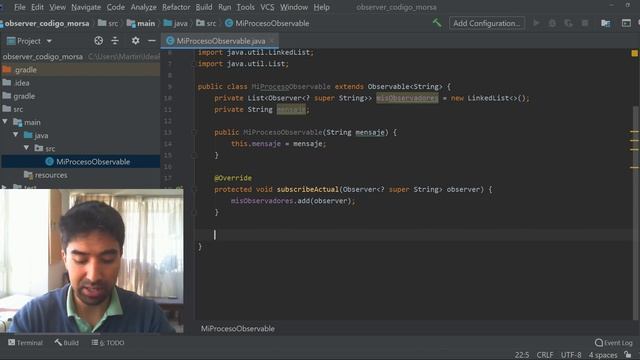Image resolution: width=640 pixels, height=360 pixels.
Task: Close the MiProcesoObservable.java tab
Action: coord(272,41)
